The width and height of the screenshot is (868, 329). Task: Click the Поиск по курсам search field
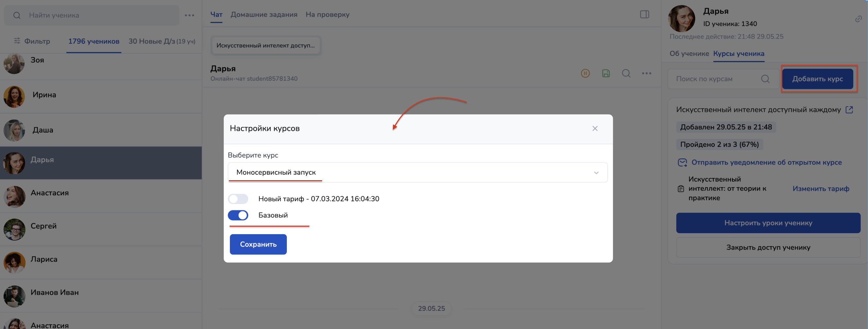717,79
